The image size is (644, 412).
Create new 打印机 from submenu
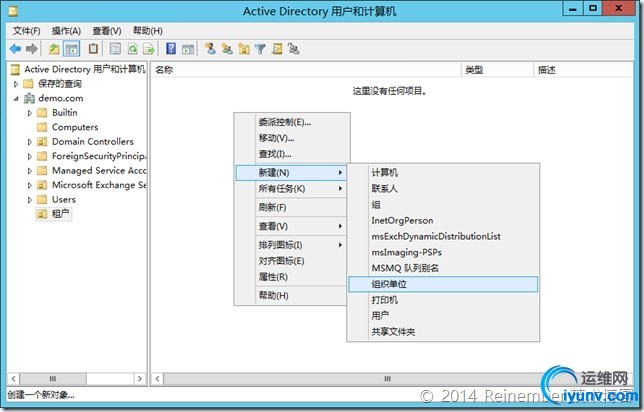tap(443, 300)
